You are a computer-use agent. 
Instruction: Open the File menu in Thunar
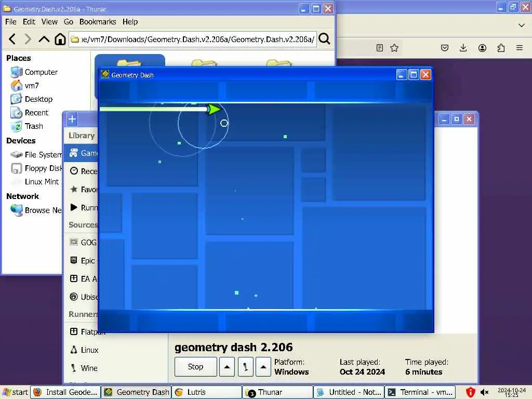point(11,22)
